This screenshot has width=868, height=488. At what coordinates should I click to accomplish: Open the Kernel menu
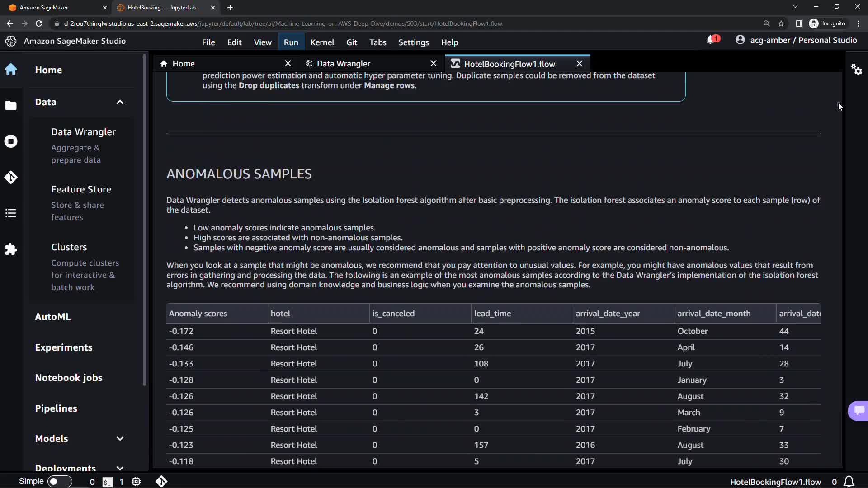pyautogui.click(x=322, y=42)
